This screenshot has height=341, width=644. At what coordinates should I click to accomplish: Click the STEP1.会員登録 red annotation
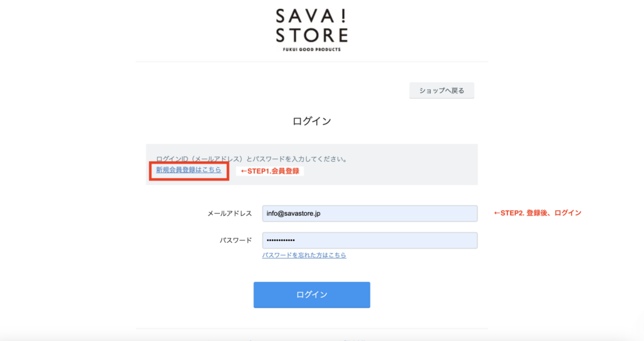[270, 171]
